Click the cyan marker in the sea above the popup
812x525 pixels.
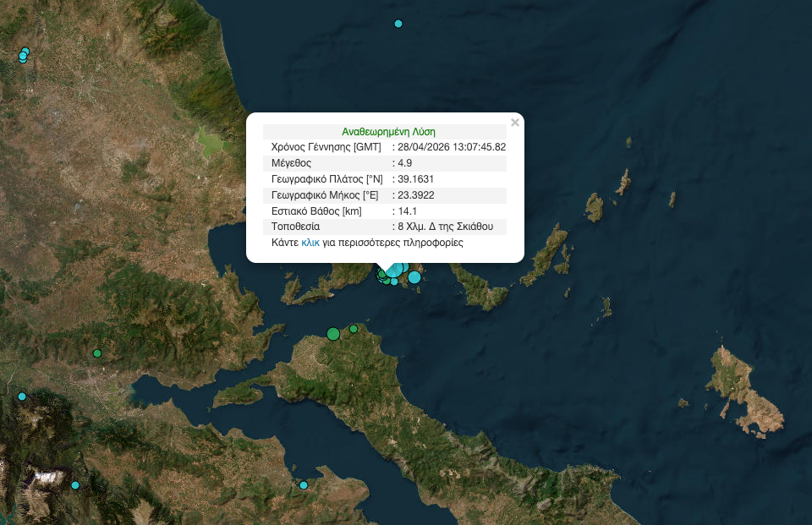click(x=398, y=24)
